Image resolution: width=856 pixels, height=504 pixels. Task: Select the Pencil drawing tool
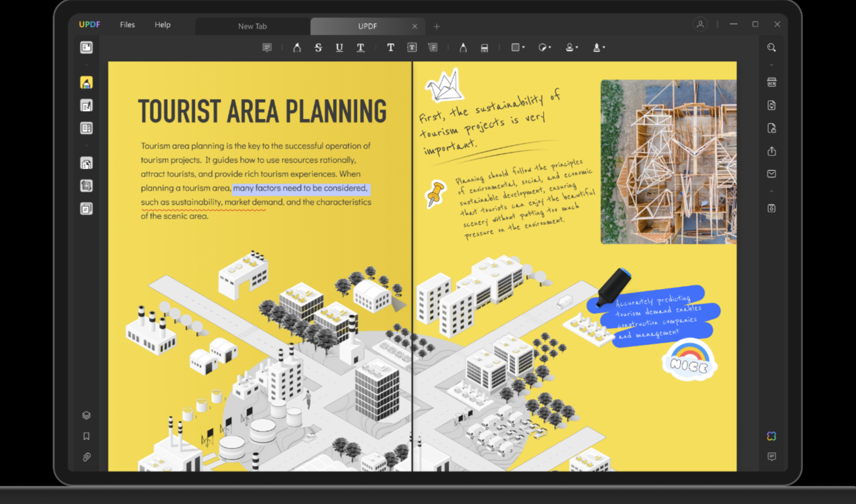463,48
